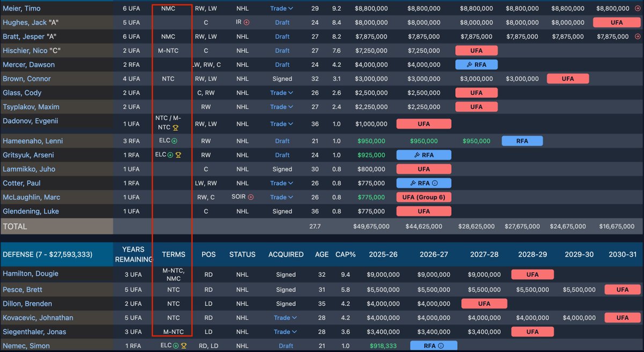
Task: Click Hischier's red UFA badge
Action: click(477, 51)
